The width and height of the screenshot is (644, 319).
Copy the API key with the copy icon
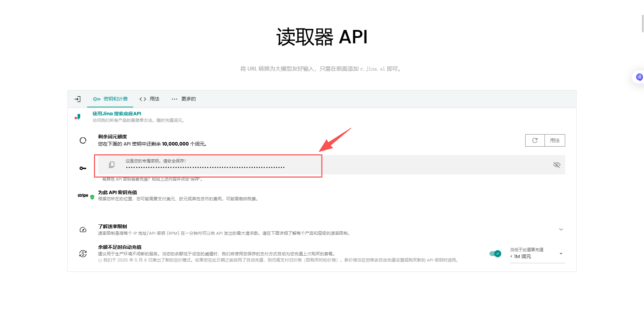click(x=112, y=165)
